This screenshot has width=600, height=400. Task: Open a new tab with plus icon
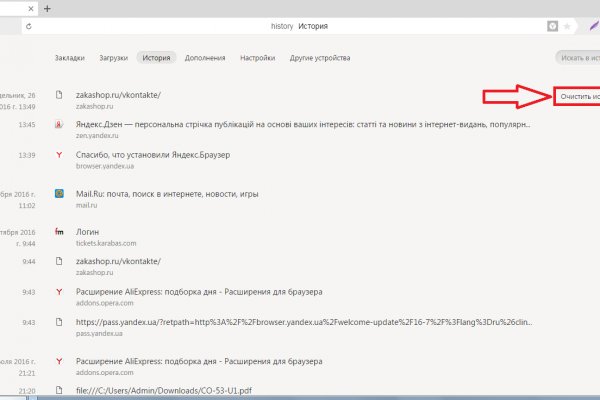(47, 7)
